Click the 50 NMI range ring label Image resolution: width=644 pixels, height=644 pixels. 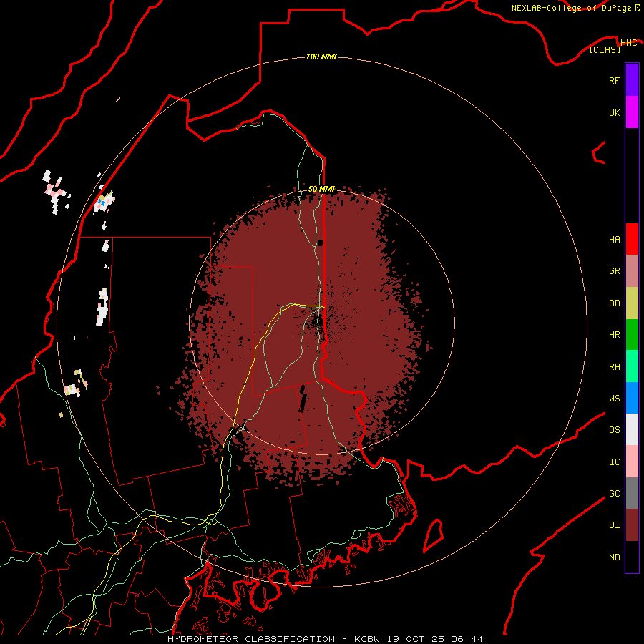pyautogui.click(x=321, y=190)
